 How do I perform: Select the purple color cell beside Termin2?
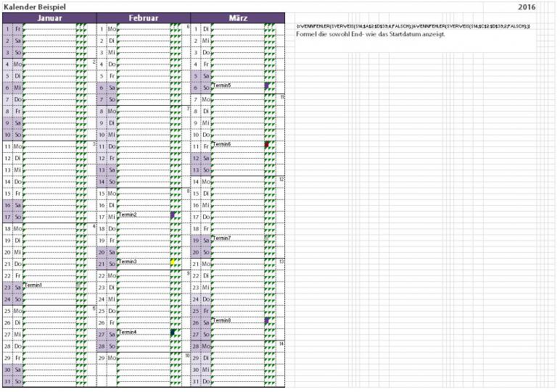(x=173, y=215)
